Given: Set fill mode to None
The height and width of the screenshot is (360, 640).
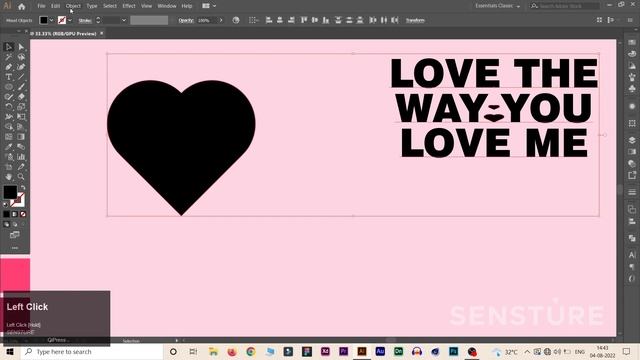Looking at the screenshot, I should 23,214.
